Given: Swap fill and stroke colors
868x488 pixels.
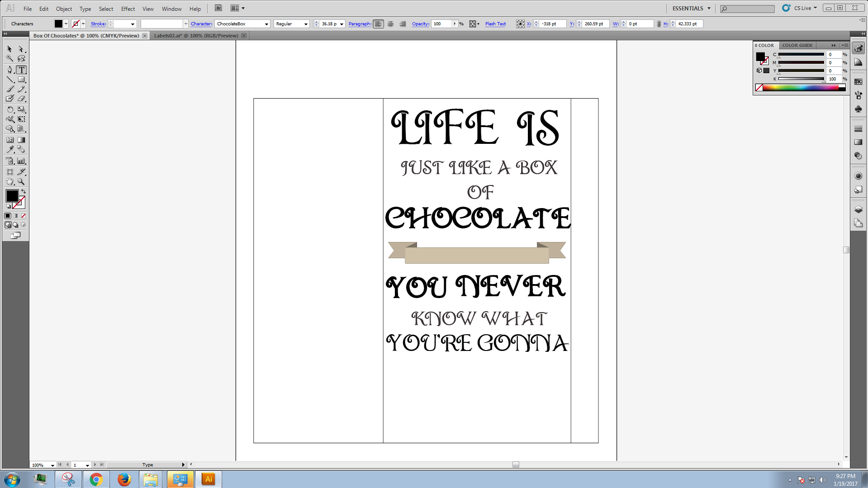Looking at the screenshot, I should click(x=24, y=192).
